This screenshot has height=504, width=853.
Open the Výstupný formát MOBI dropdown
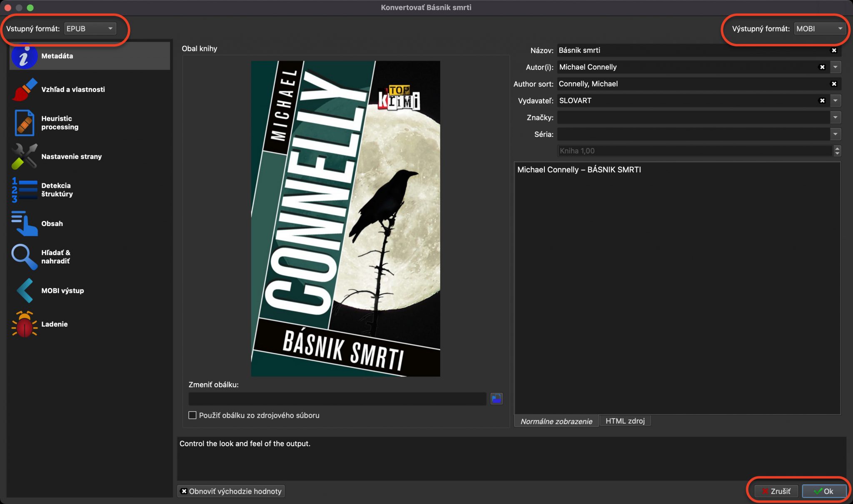[820, 29]
